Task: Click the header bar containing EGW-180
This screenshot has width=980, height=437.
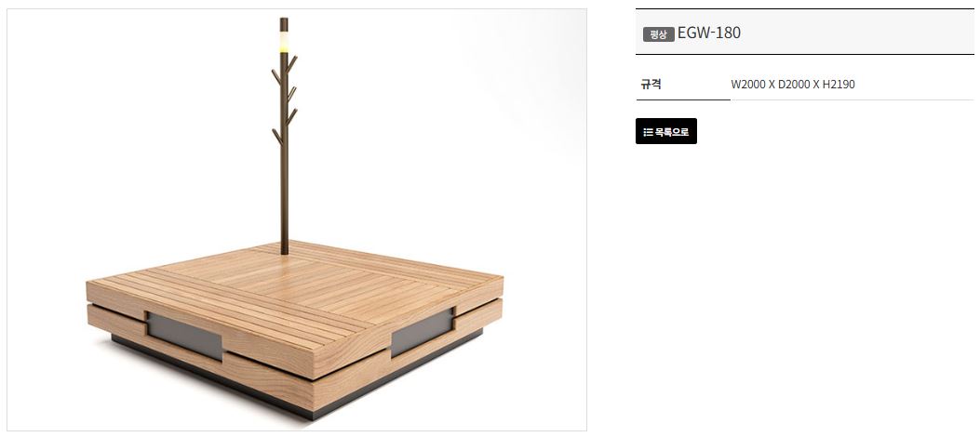Action: pos(804,32)
